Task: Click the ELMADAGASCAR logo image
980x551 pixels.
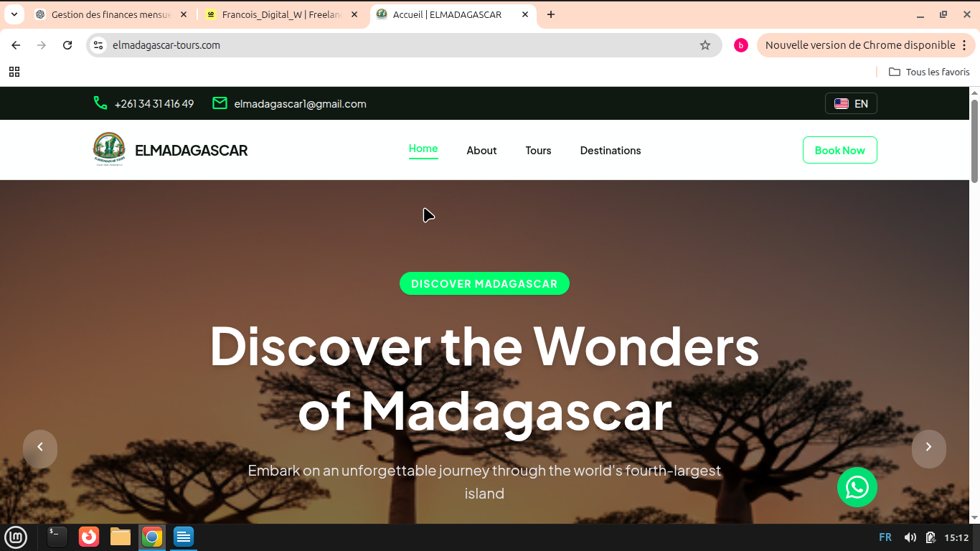Action: tap(109, 149)
